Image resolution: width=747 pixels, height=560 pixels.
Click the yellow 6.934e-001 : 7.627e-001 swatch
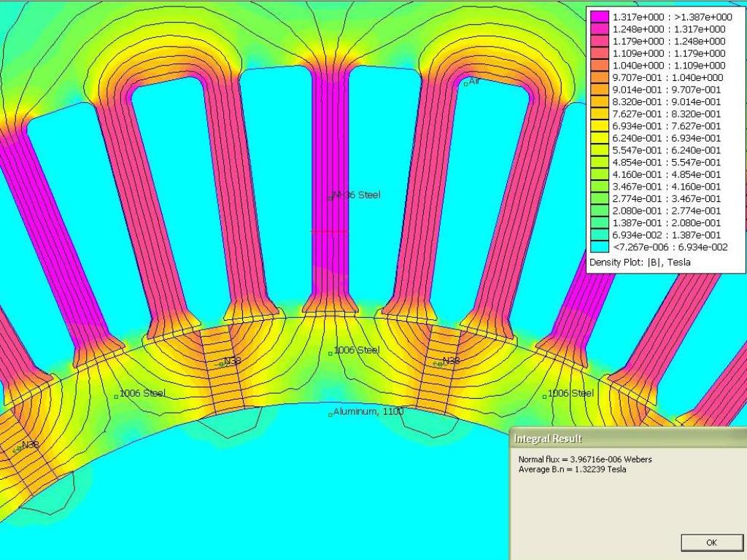[599, 126]
